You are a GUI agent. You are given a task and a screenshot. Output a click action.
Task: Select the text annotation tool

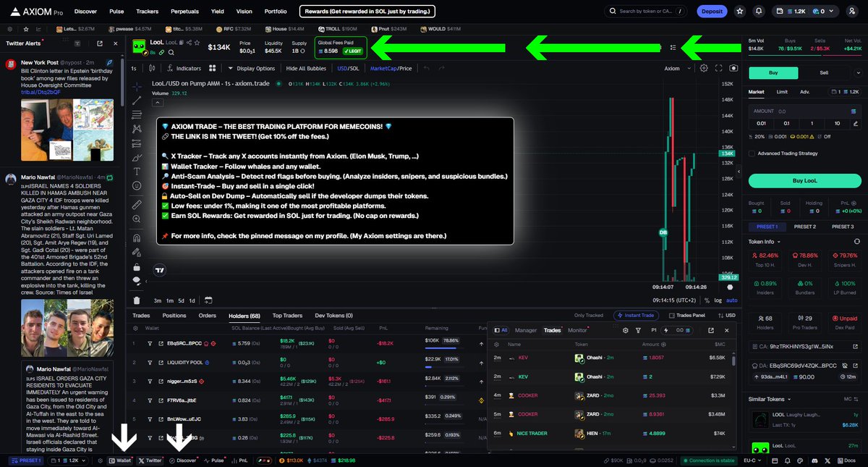pos(137,172)
